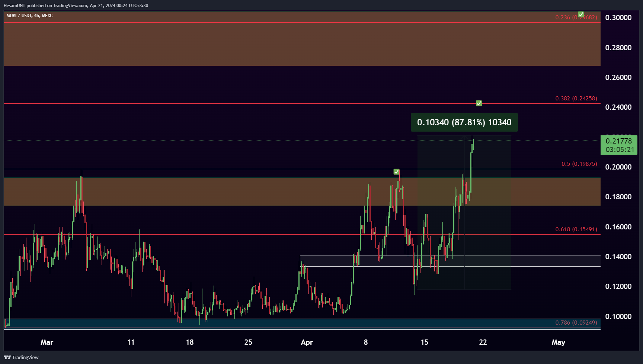Click the 0.618 (0.15491) Fib label
Screen dimensions: 643x364
coord(576,229)
